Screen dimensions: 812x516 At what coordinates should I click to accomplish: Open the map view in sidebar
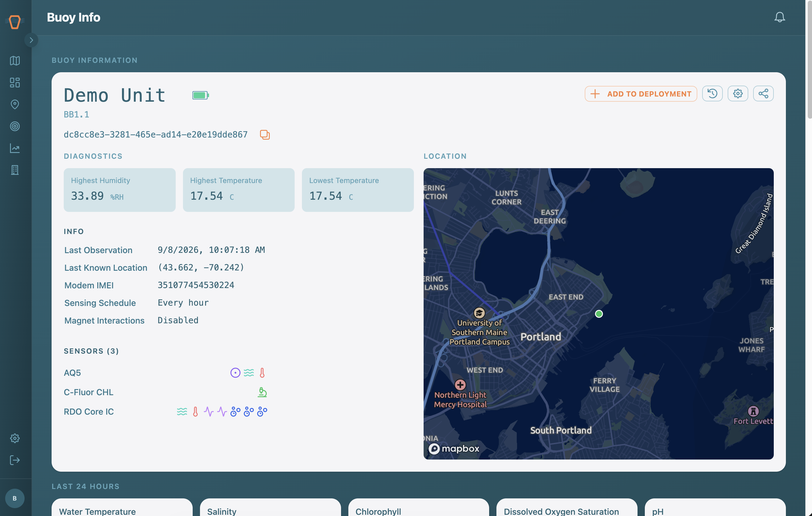15,61
